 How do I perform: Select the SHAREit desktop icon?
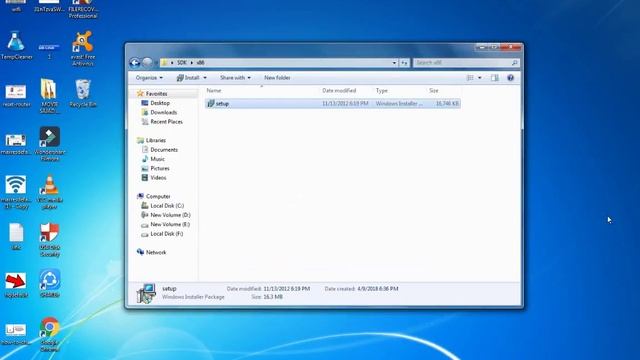pyautogui.click(x=50, y=283)
